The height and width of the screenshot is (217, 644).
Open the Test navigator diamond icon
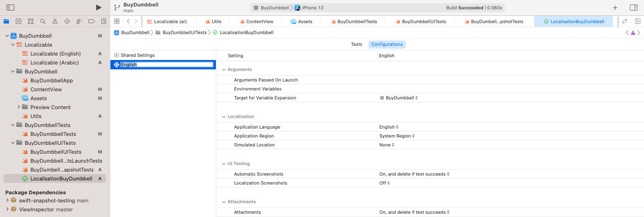(x=67, y=21)
